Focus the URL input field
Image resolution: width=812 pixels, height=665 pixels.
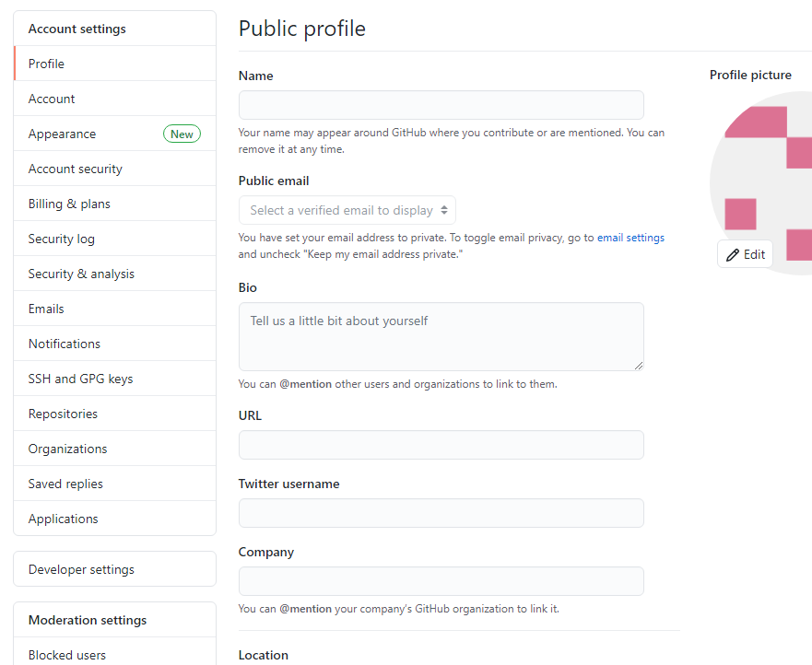[441, 445]
